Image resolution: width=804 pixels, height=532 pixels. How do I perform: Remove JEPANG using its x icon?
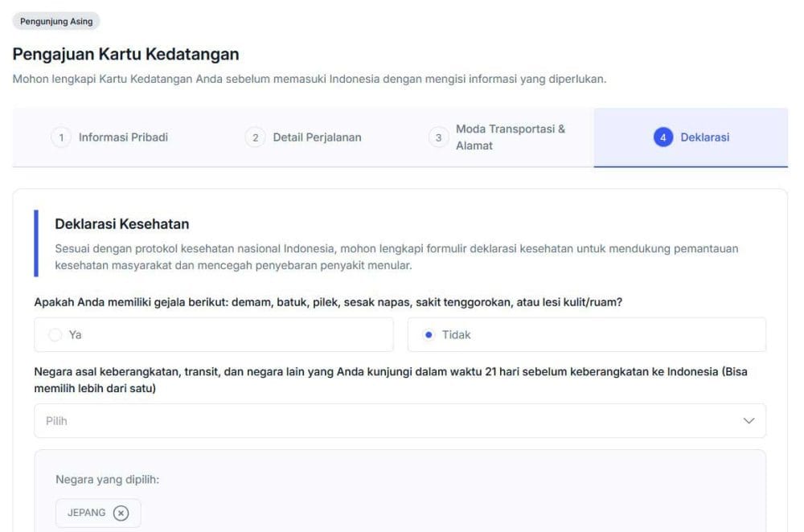(x=121, y=513)
